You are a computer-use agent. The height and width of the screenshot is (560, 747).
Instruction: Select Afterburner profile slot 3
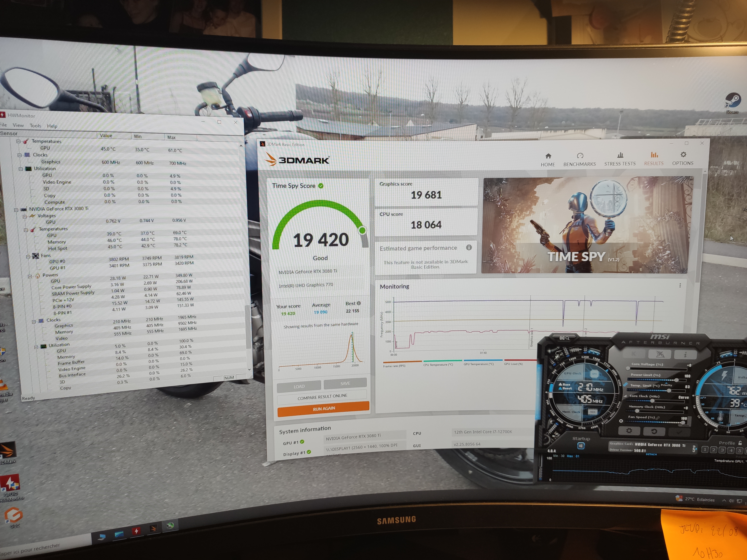(x=722, y=450)
